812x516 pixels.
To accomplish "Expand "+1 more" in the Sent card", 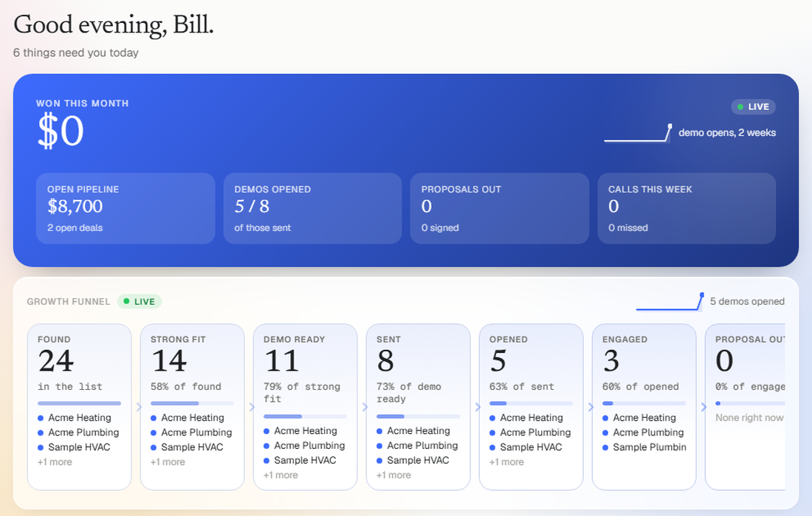I will point(393,475).
